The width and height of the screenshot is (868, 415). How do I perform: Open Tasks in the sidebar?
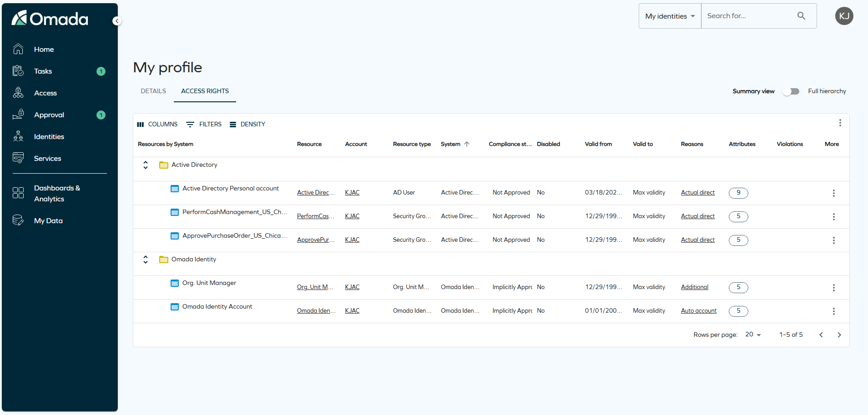(43, 71)
